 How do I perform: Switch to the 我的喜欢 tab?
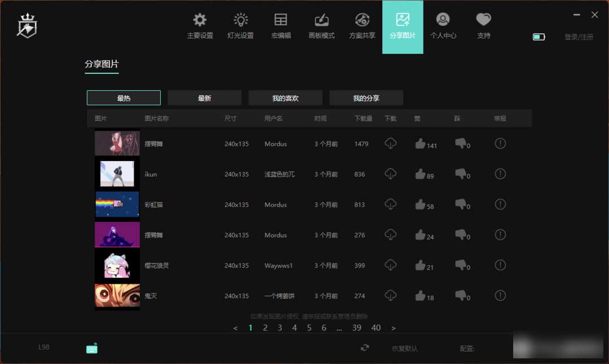[285, 98]
